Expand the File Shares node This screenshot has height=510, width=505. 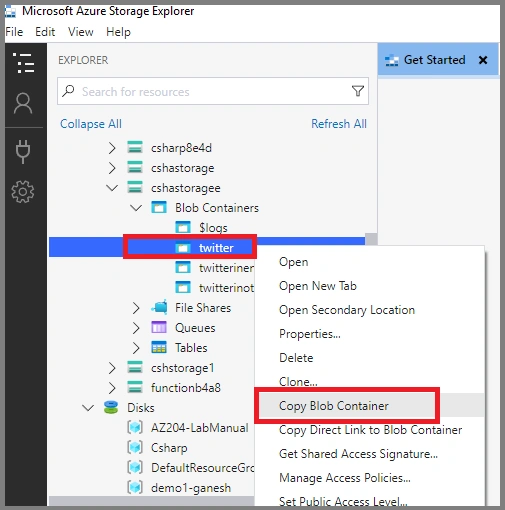pyautogui.click(x=136, y=308)
